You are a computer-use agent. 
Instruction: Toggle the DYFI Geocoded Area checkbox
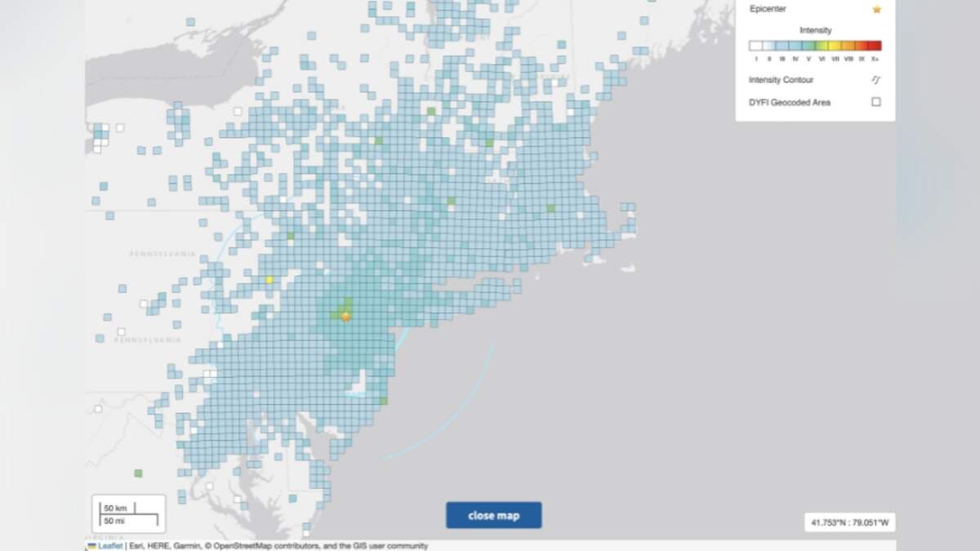[x=876, y=102]
